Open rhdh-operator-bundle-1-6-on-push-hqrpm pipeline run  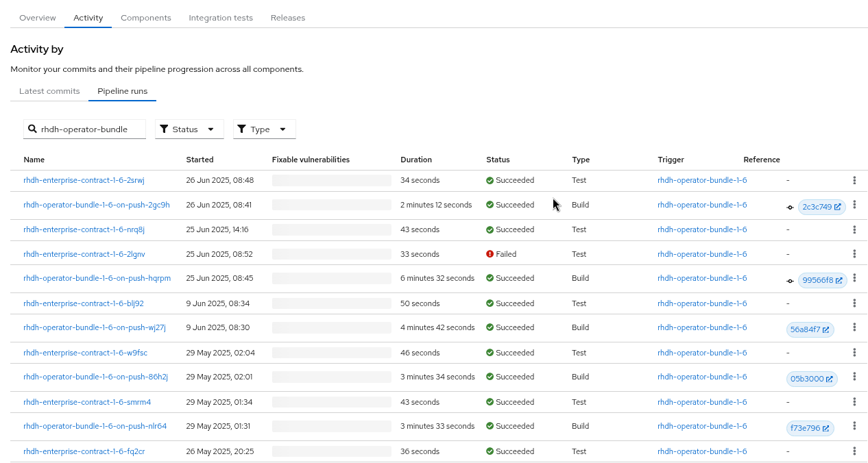(97, 278)
